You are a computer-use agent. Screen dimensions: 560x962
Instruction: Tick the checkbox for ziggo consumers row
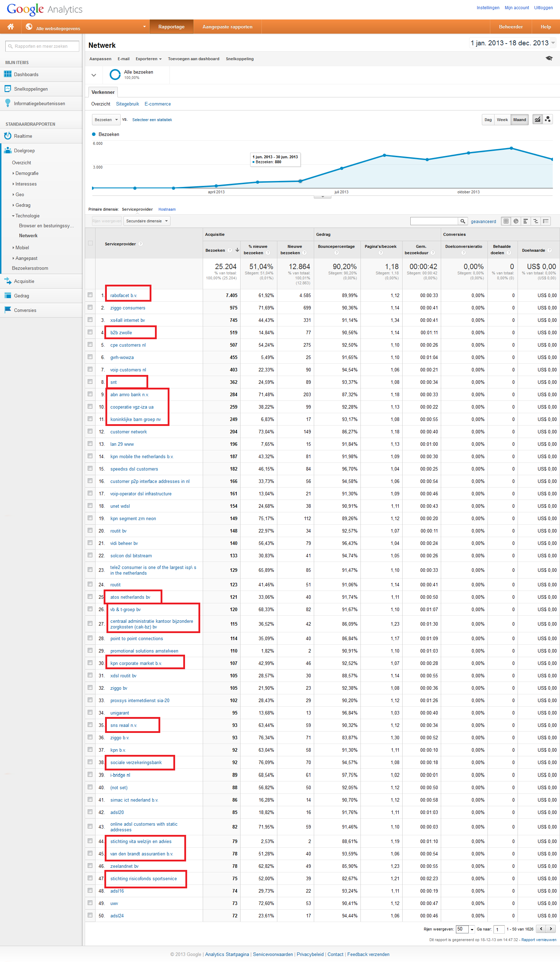[90, 307]
